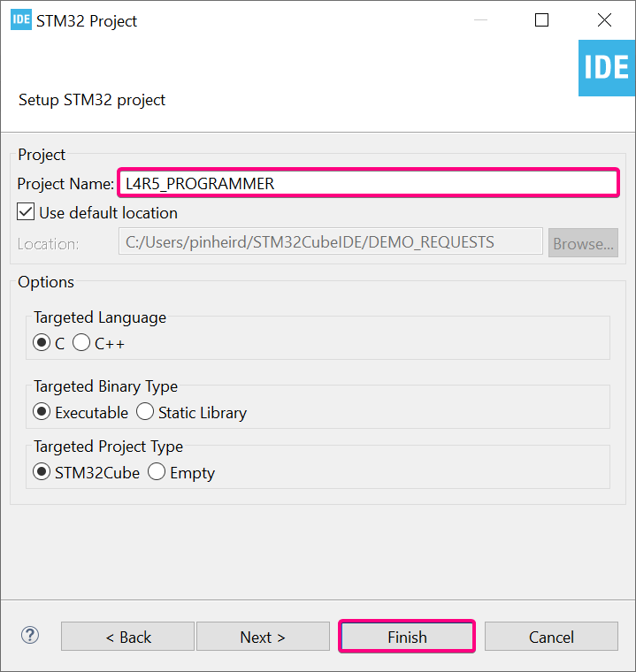Image resolution: width=636 pixels, height=672 pixels.
Task: Minimize the STM32 Project window
Action: [480, 19]
